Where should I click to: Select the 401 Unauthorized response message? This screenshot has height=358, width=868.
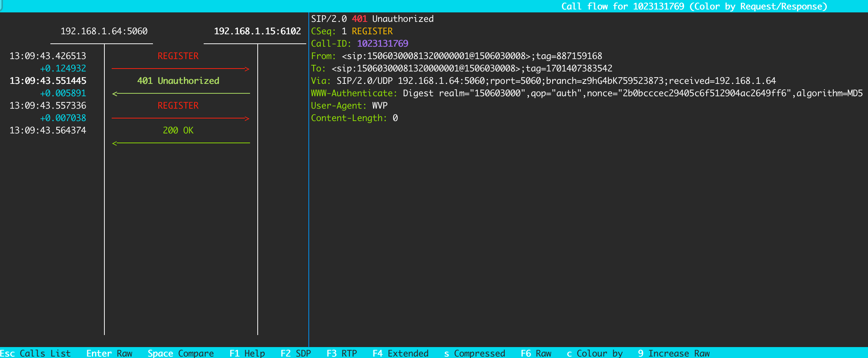178,81
